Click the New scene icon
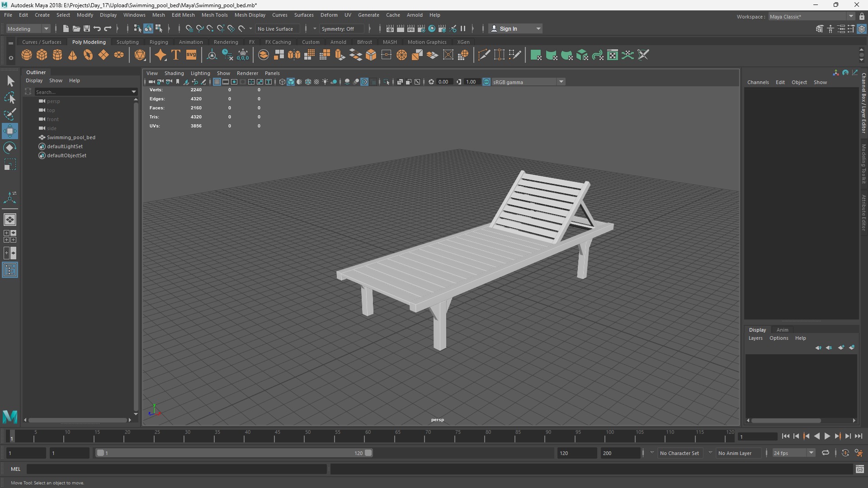The image size is (868, 488). (x=66, y=28)
